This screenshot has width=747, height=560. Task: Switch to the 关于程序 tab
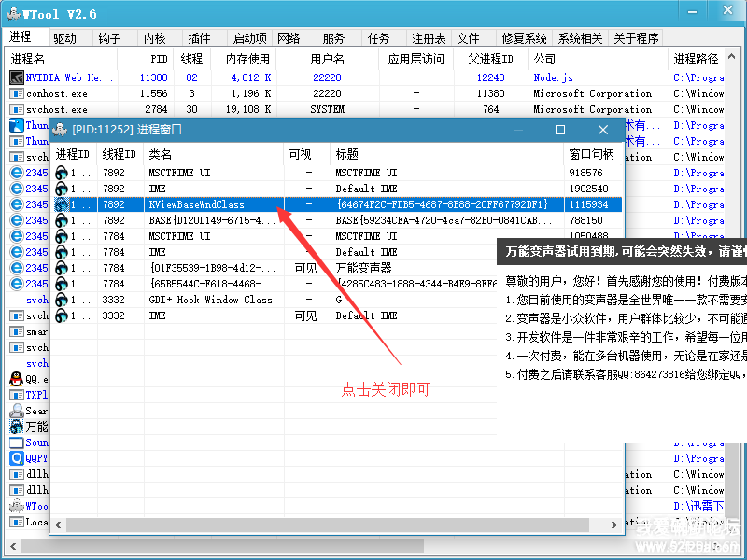636,38
